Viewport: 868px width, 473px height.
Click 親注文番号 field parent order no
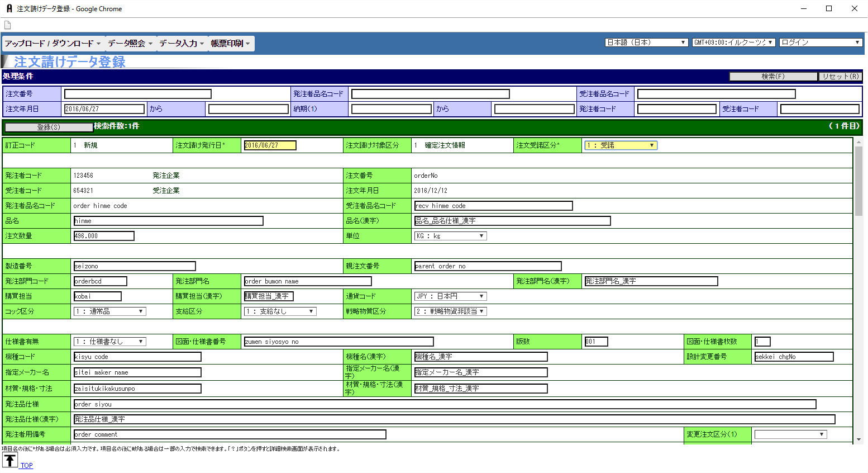[x=488, y=266]
